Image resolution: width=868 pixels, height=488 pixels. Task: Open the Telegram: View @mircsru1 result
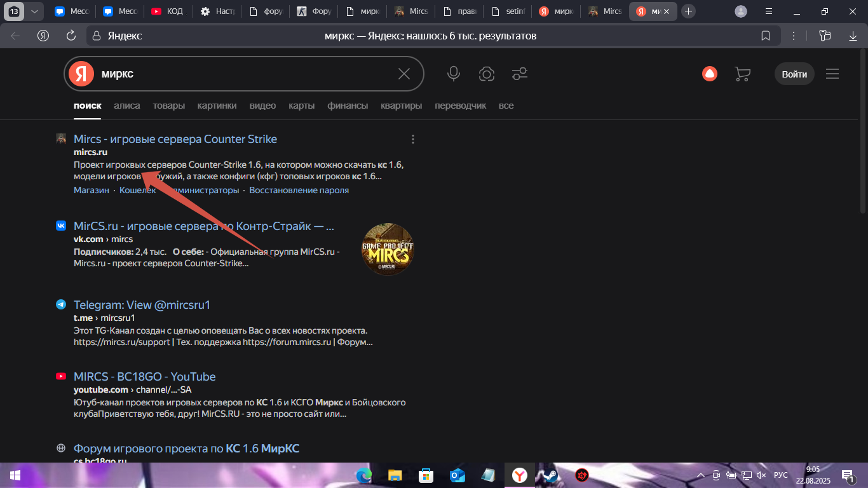pos(142,305)
